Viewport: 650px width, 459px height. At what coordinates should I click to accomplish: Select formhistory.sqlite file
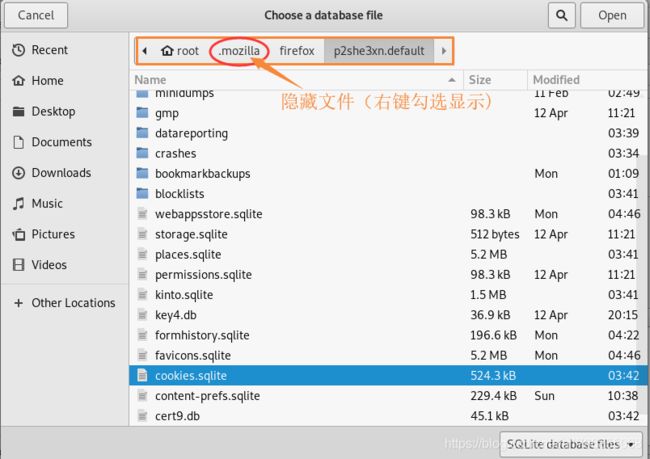pos(386,335)
